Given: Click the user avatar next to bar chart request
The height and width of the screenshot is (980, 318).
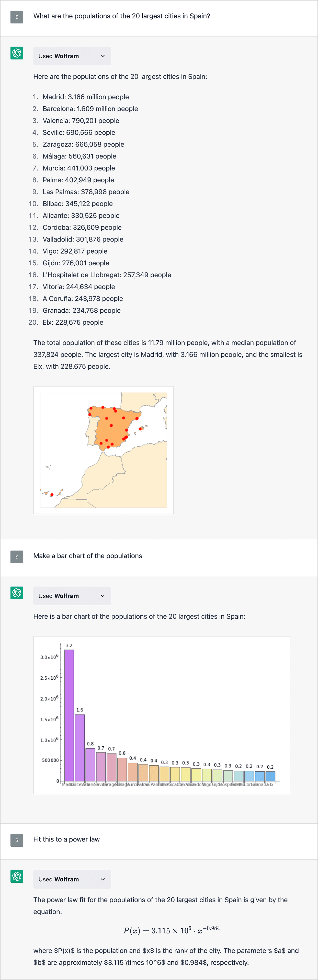Looking at the screenshot, I should pyautogui.click(x=17, y=556).
